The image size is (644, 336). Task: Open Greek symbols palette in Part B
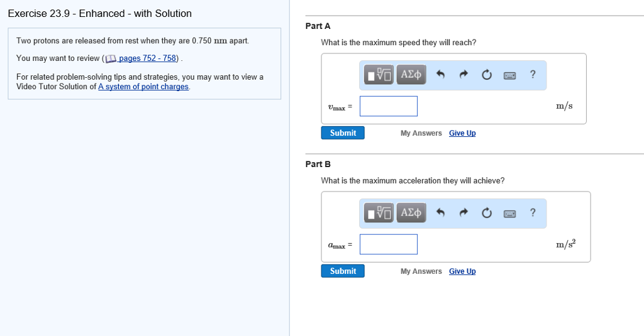point(411,213)
